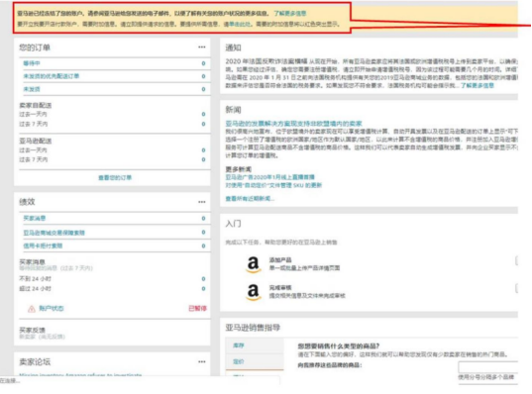Select the 添加产品 getting-started task

tap(304, 263)
